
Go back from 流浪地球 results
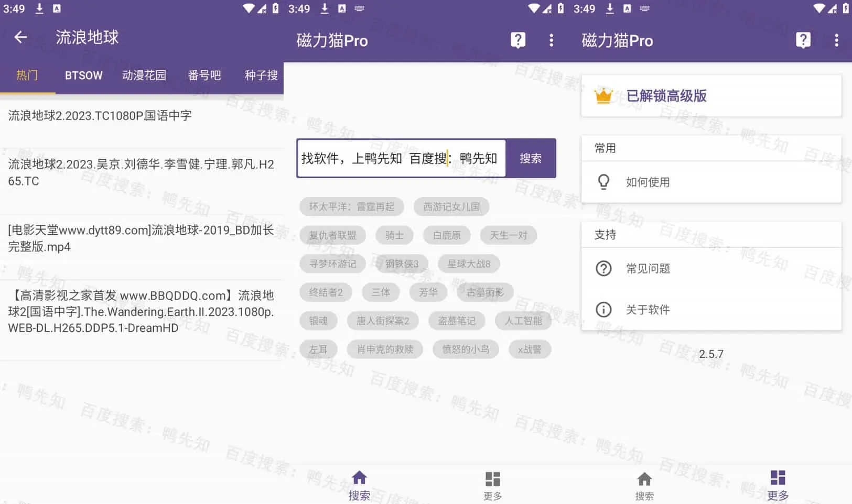point(20,37)
